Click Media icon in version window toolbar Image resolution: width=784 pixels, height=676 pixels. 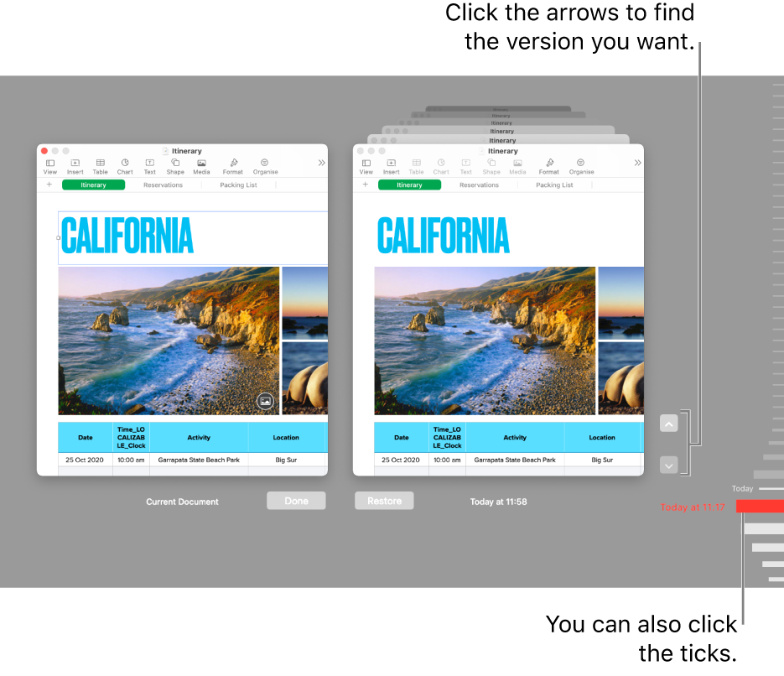point(517,167)
